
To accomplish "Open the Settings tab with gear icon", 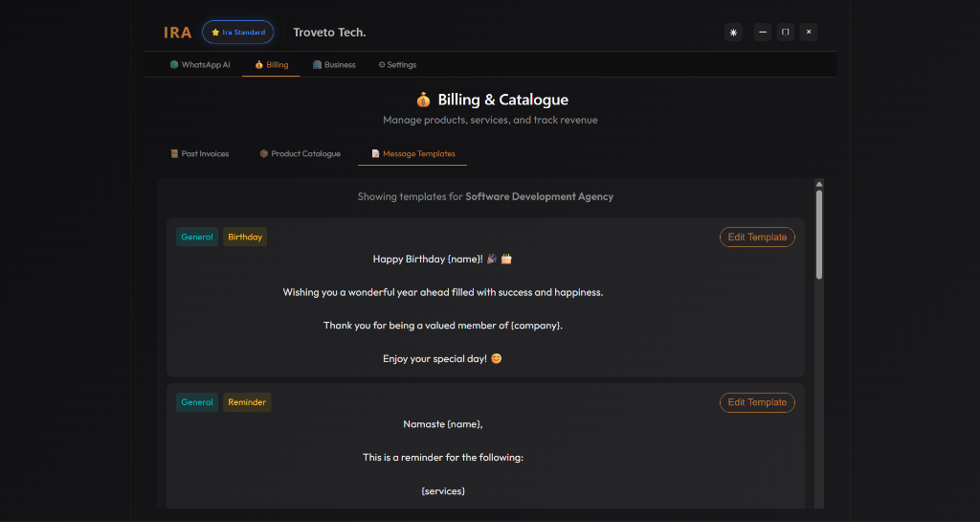I will [397, 65].
